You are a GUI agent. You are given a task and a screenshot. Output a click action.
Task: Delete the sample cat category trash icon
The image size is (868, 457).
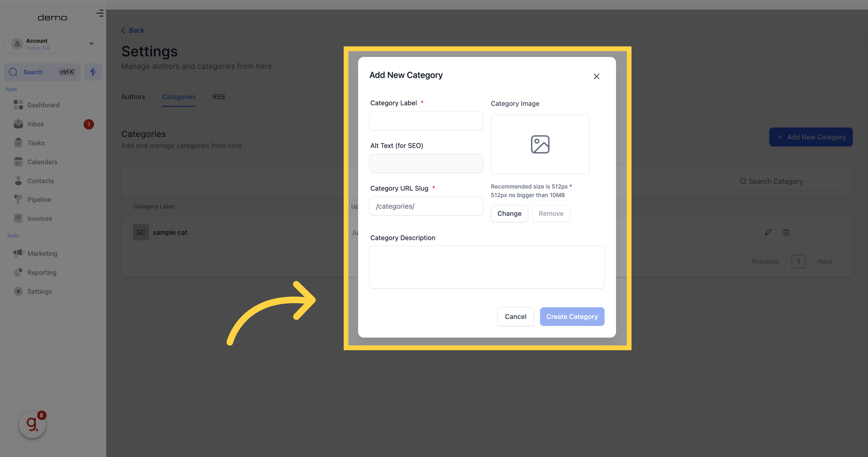point(786,232)
